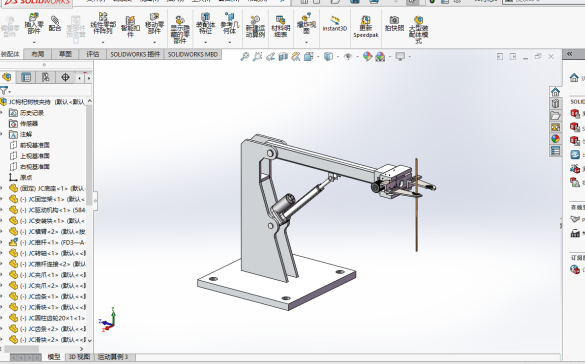Open View Palette in the task pane
The width and height of the screenshot is (585, 364).
coord(555,127)
